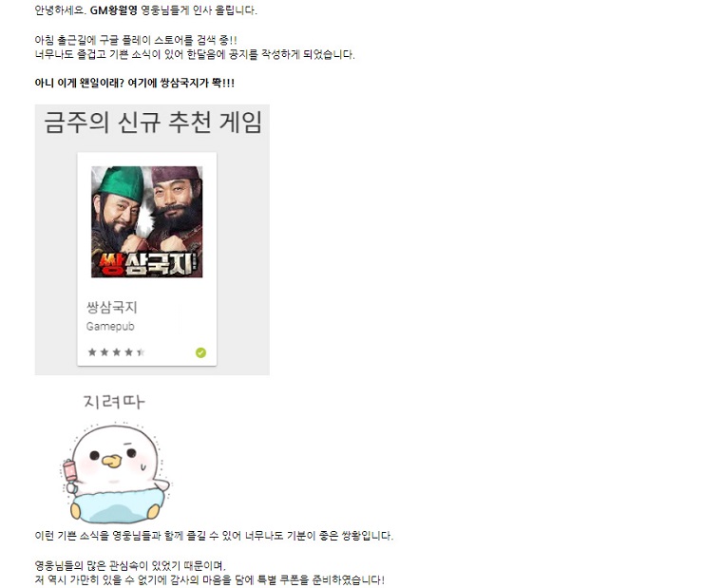The height and width of the screenshot is (588, 703).
Task: Click the pink baby bottle held by duck
Action: [x=71, y=471]
